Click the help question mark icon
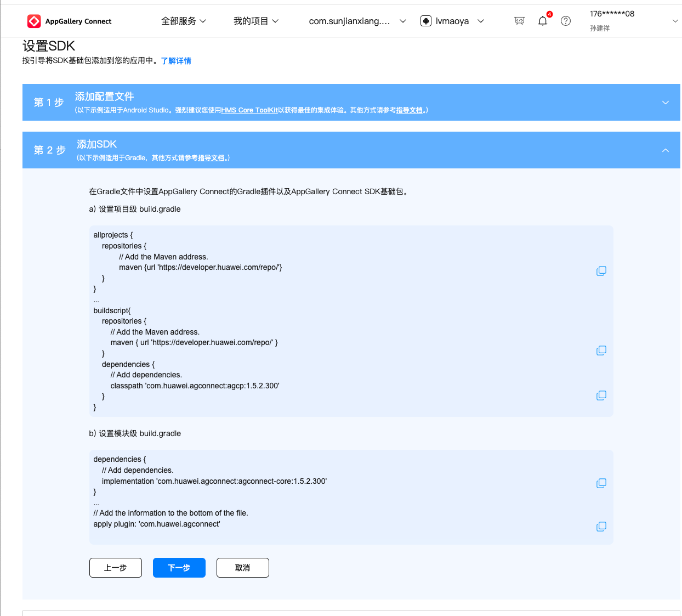Screen dimensions: 682x616 pyautogui.click(x=566, y=21)
